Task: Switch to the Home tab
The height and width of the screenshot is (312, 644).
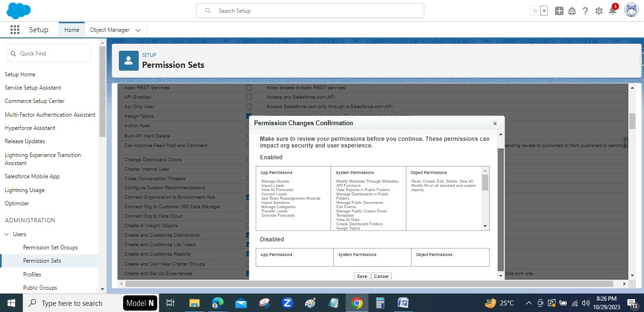Action: point(72,30)
